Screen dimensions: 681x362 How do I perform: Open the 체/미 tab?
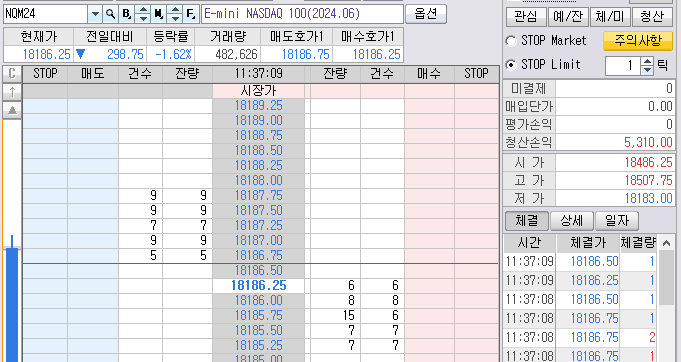(x=610, y=17)
